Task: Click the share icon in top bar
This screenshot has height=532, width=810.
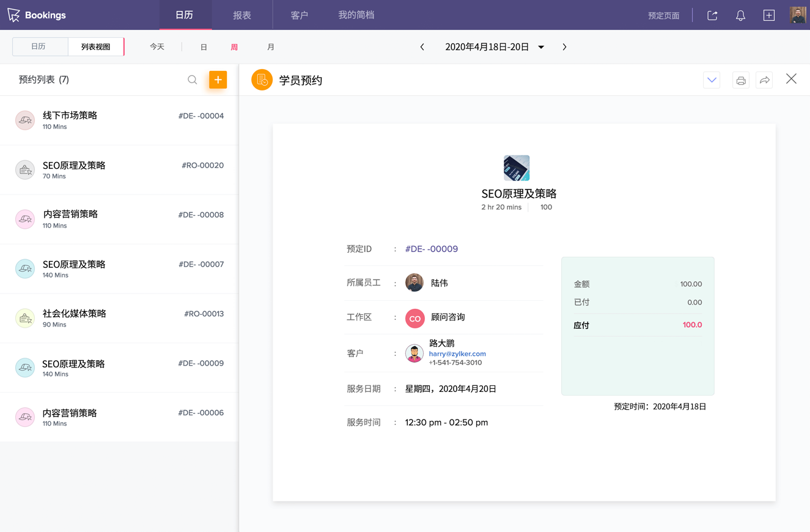Action: coord(712,15)
